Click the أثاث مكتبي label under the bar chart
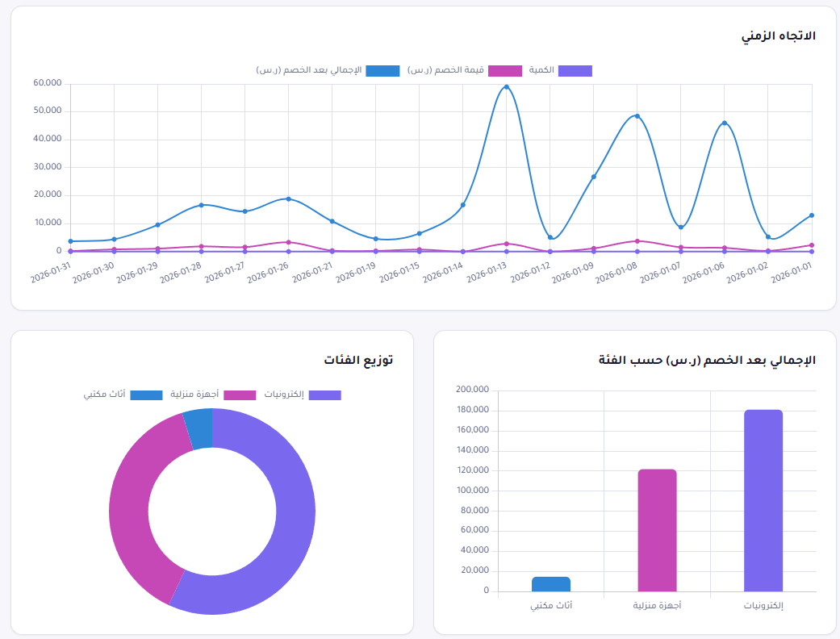Screen dimensions: 840x639 [551, 605]
